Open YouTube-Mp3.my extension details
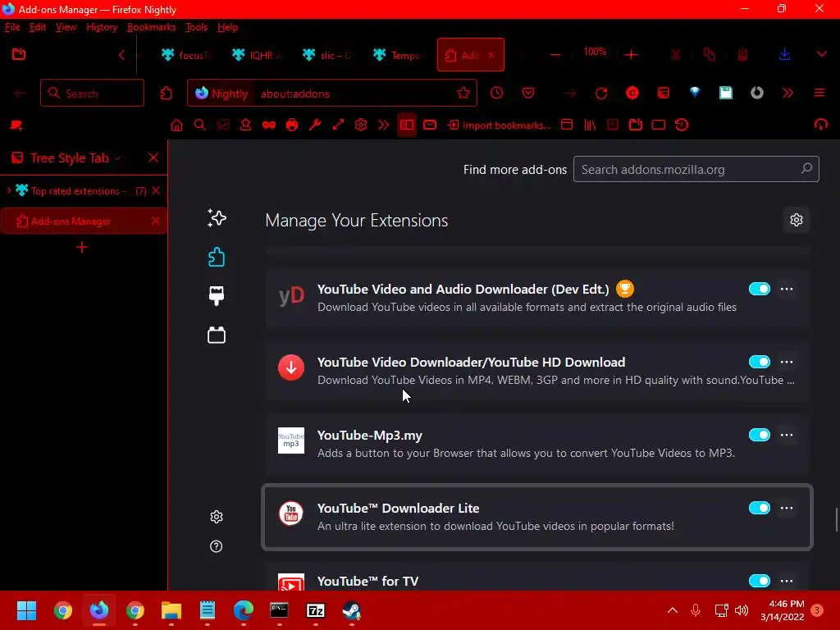 (x=536, y=444)
